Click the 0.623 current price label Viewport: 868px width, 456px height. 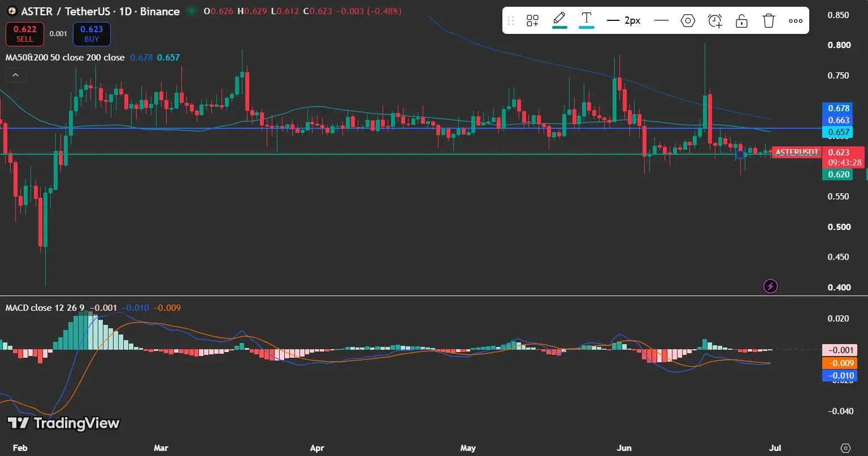pyautogui.click(x=839, y=153)
